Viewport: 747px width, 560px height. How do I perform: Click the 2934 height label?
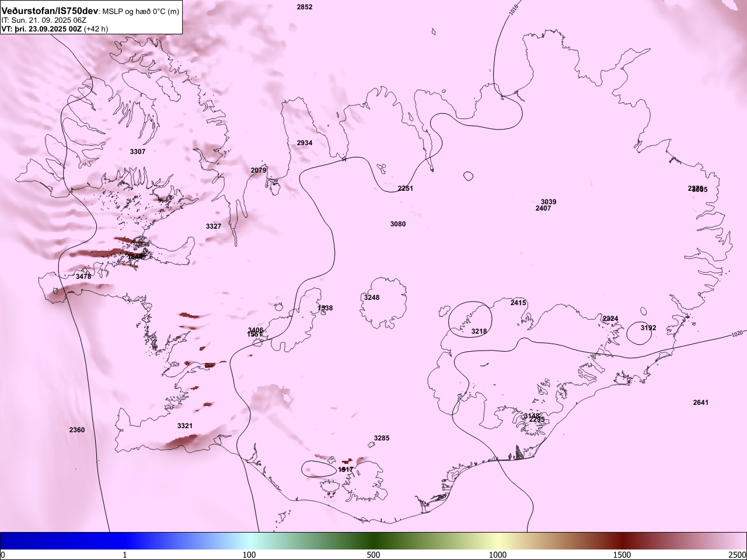point(305,143)
